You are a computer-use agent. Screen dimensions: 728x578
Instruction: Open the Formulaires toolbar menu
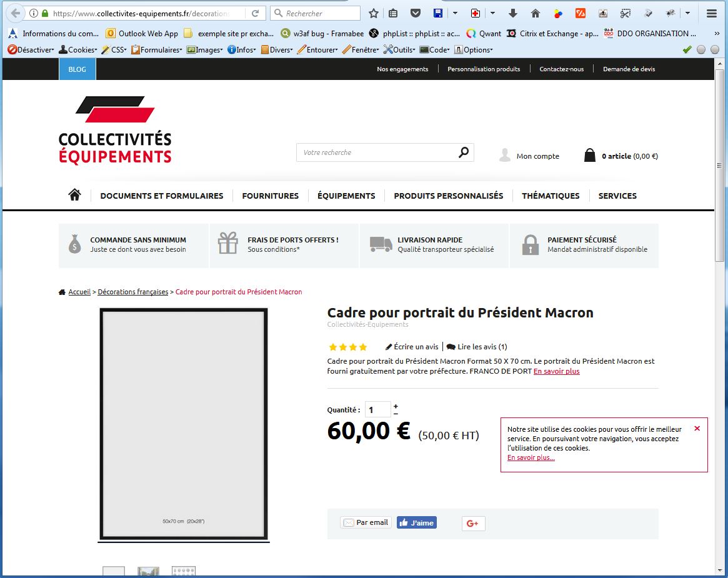click(156, 49)
